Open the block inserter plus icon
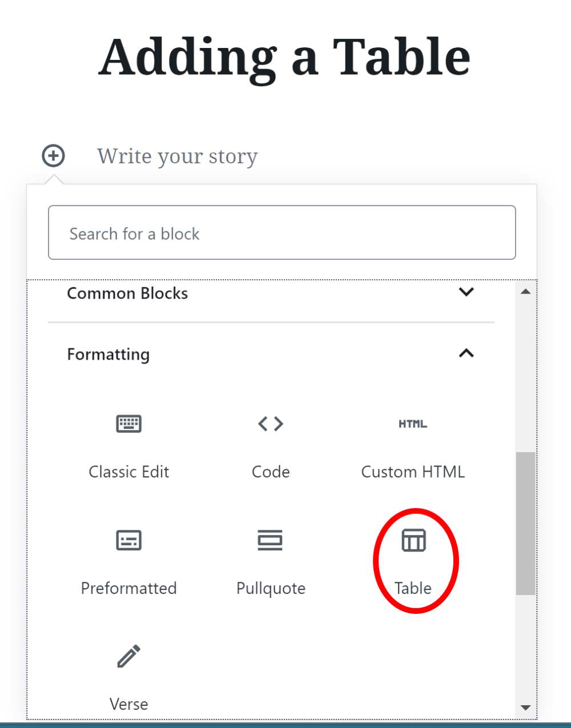 click(53, 155)
